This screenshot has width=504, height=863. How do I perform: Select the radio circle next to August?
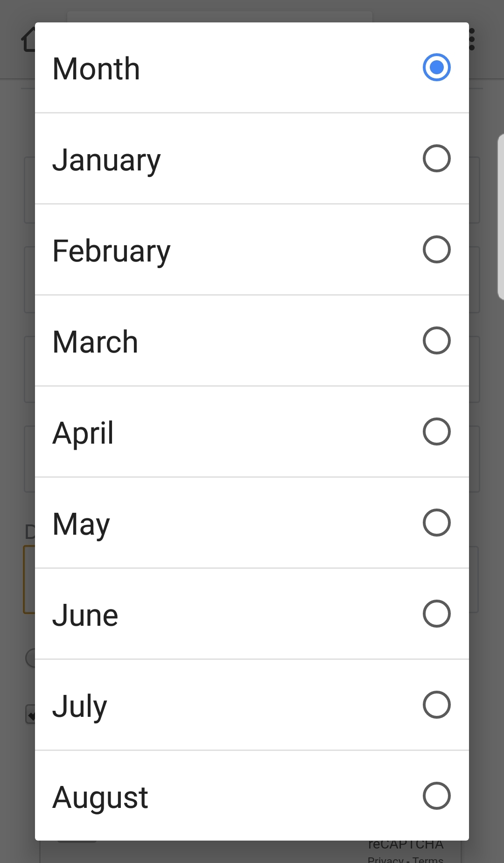[436, 796]
